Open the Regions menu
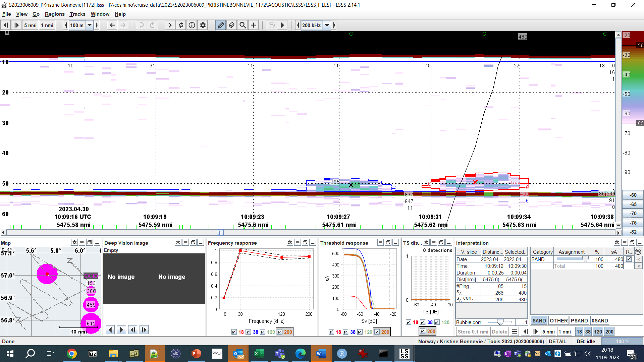This screenshot has width=644, height=362. [x=54, y=14]
